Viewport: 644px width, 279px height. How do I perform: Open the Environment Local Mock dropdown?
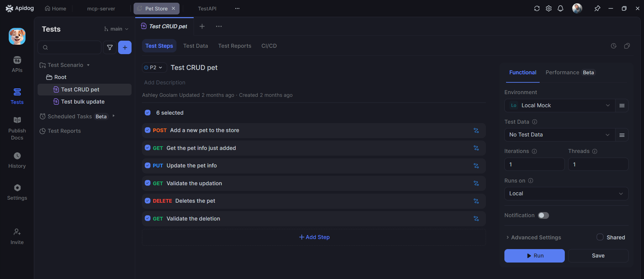(559, 106)
